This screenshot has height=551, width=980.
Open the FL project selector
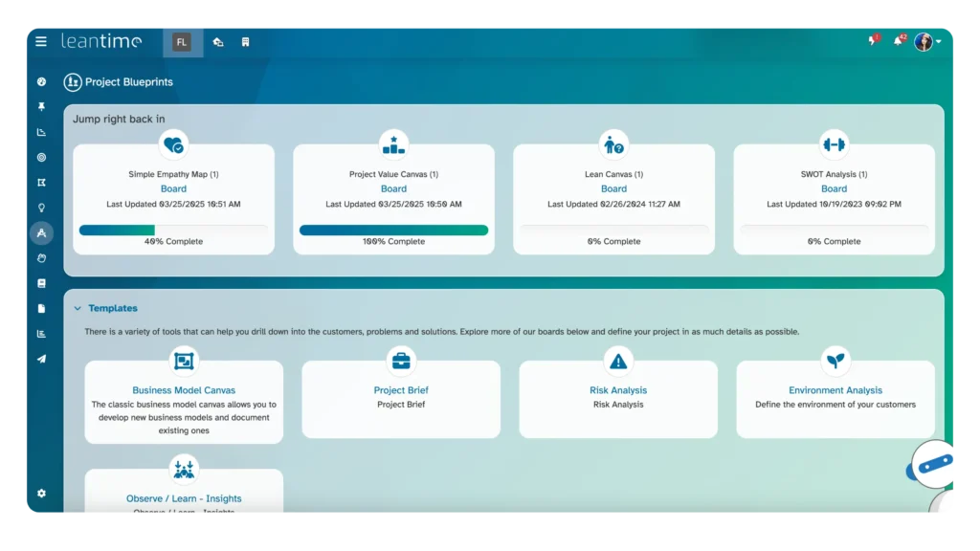182,42
